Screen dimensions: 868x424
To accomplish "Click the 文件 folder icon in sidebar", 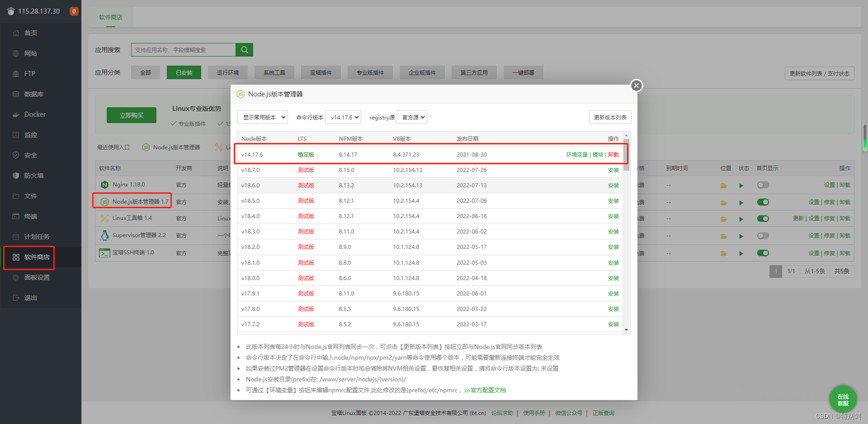I will tap(16, 196).
